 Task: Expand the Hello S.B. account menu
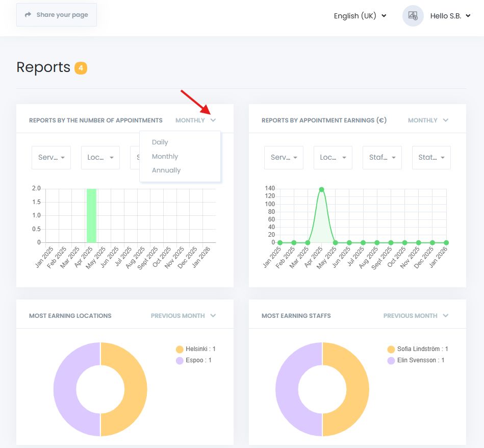450,16
